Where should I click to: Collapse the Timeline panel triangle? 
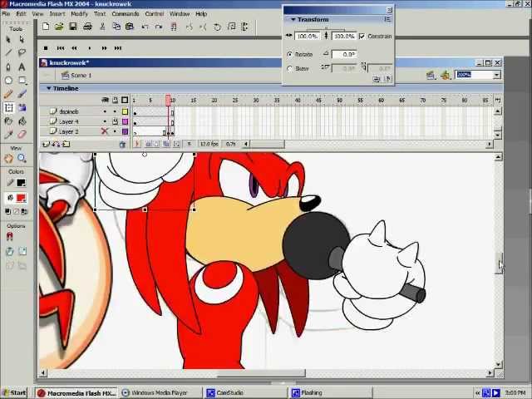[x=48, y=88]
